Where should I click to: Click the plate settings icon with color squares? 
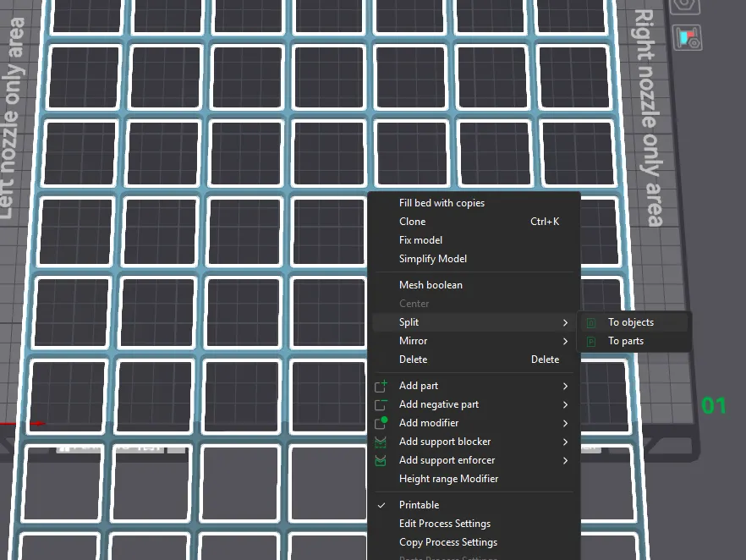tap(688, 37)
